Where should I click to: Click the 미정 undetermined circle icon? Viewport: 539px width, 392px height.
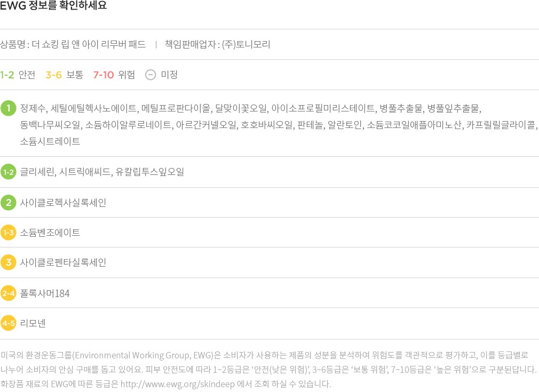click(x=150, y=75)
